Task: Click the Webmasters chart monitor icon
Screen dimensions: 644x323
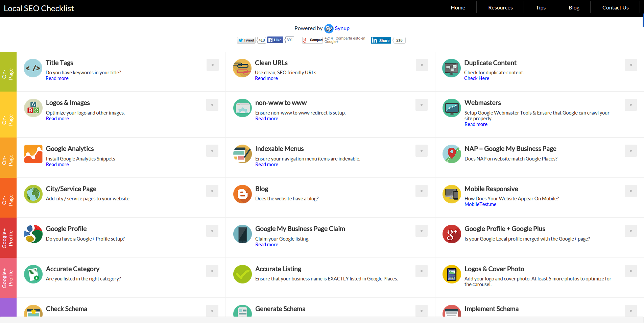Action: 452,108
